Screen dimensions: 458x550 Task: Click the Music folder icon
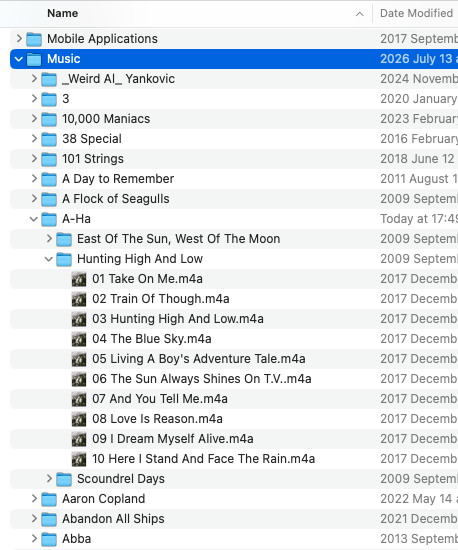coord(34,59)
